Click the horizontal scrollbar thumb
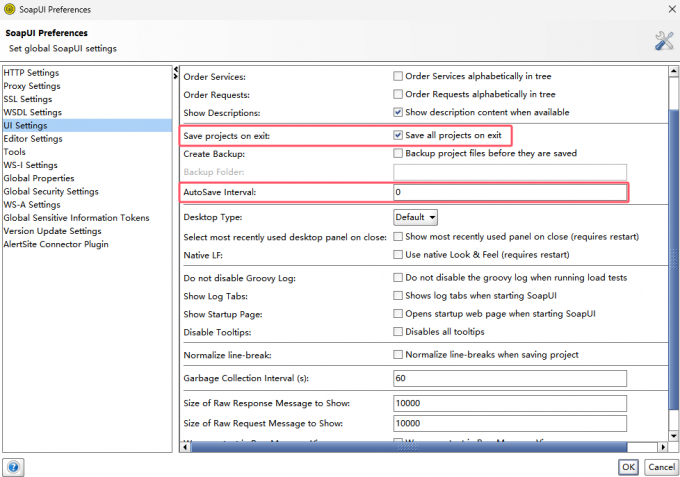 point(409,447)
